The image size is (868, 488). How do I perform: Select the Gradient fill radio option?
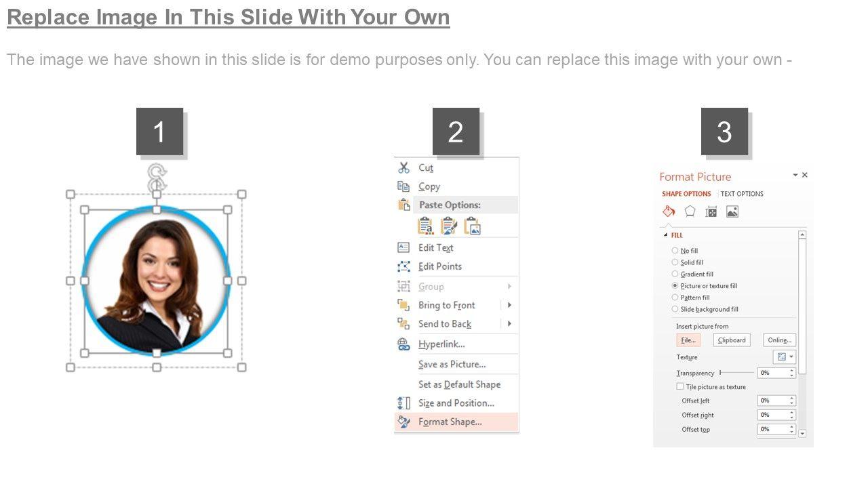(x=675, y=274)
